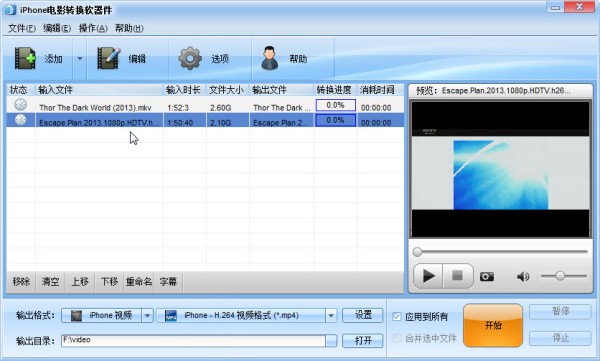Click the output directory F:\video field
This screenshot has height=361, width=600.
coord(193,340)
